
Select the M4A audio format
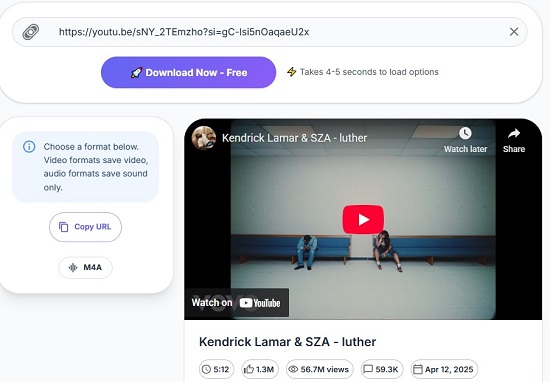coord(85,268)
